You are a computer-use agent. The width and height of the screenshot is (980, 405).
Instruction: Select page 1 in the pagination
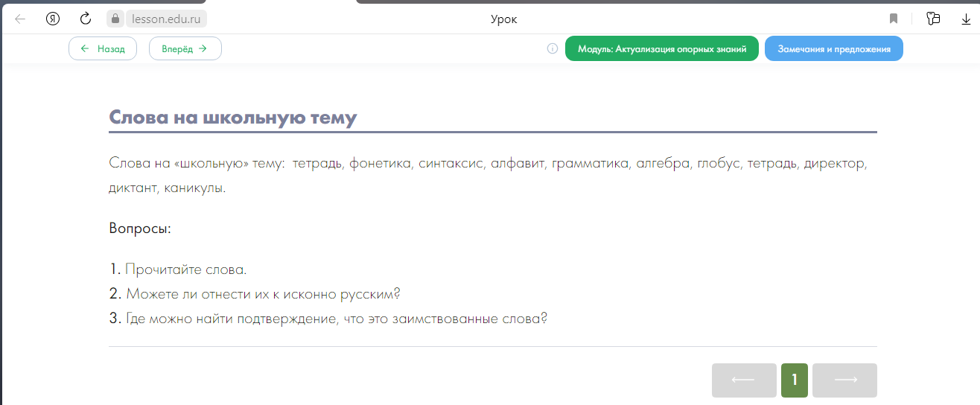click(795, 380)
